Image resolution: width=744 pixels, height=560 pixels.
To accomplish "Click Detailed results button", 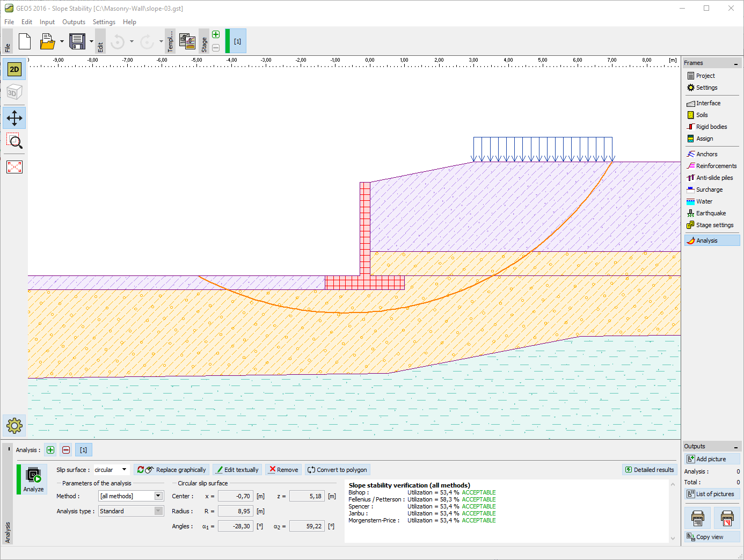I will pos(649,470).
